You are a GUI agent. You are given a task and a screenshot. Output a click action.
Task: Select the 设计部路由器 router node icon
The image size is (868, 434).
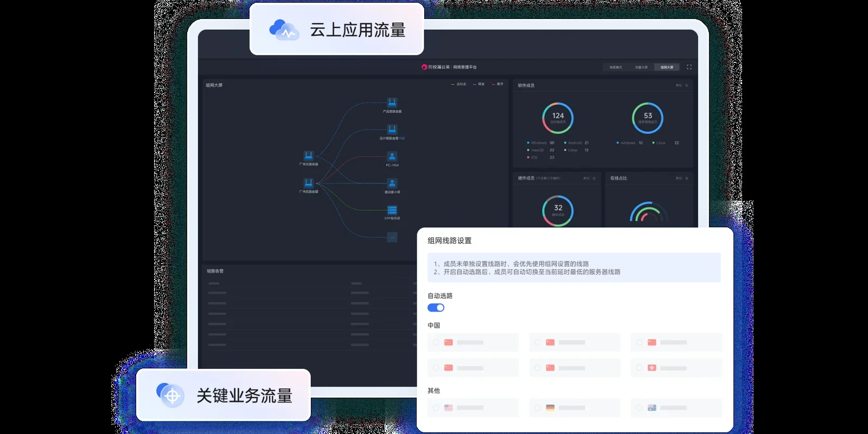pos(392,129)
